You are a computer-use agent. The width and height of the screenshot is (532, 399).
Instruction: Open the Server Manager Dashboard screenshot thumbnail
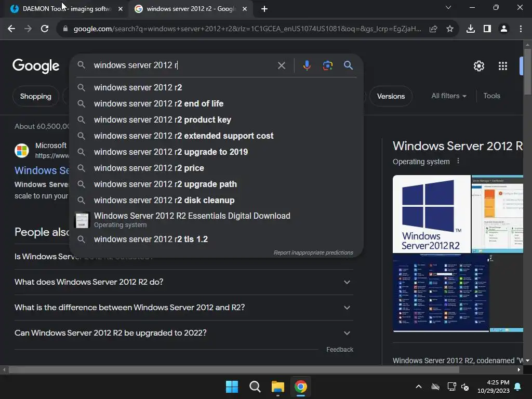(497, 214)
